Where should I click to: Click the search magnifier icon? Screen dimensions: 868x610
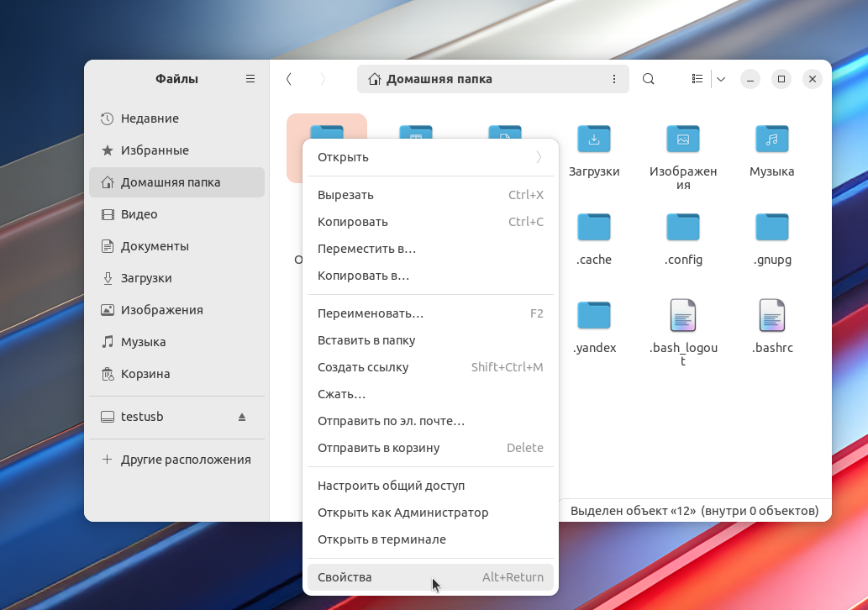[648, 79]
